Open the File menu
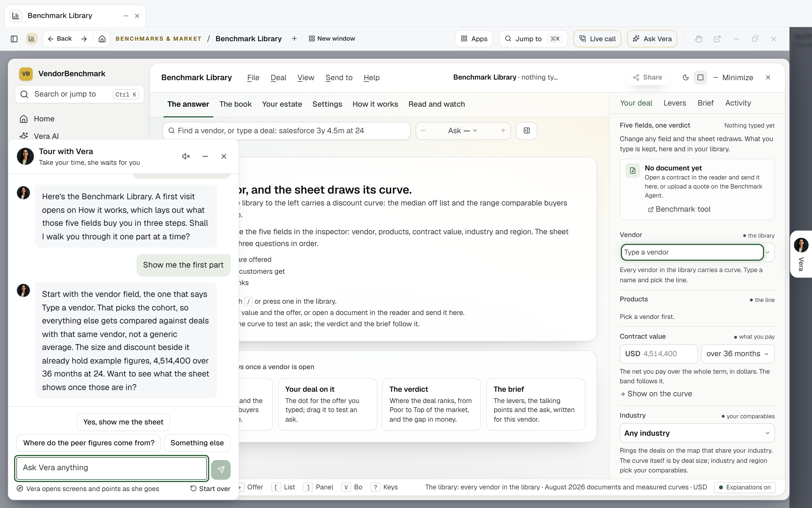The image size is (812, 508). 253,78
